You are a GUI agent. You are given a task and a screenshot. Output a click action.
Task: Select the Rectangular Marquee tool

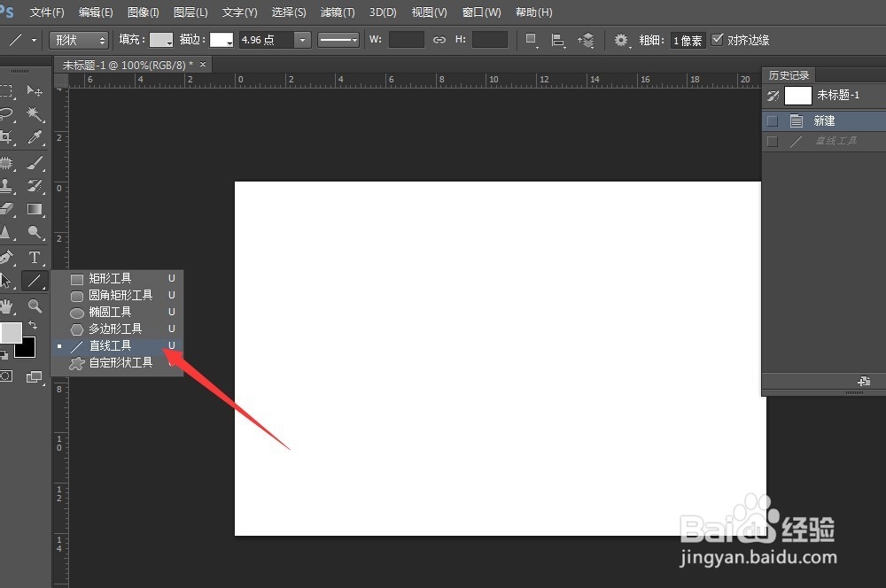click(x=6, y=91)
